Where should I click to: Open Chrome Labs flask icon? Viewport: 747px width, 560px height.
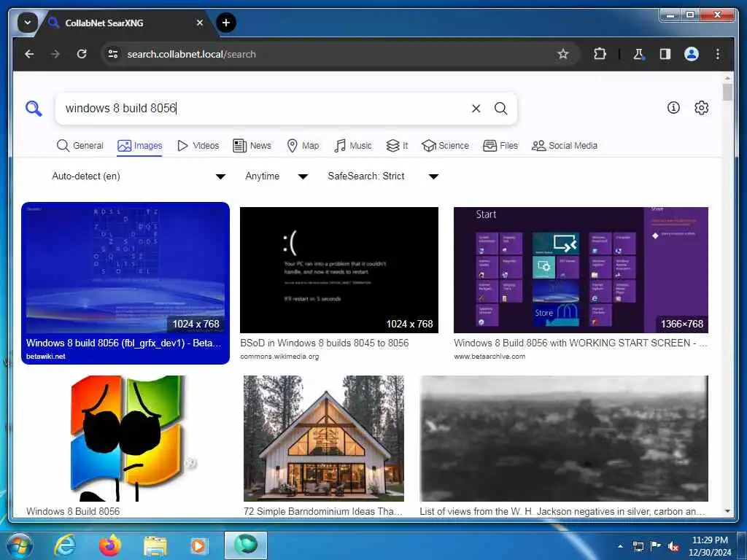tap(638, 54)
